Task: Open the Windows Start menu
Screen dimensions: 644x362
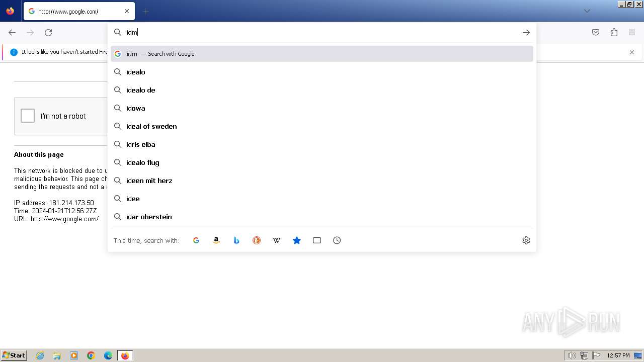Action: 14,355
